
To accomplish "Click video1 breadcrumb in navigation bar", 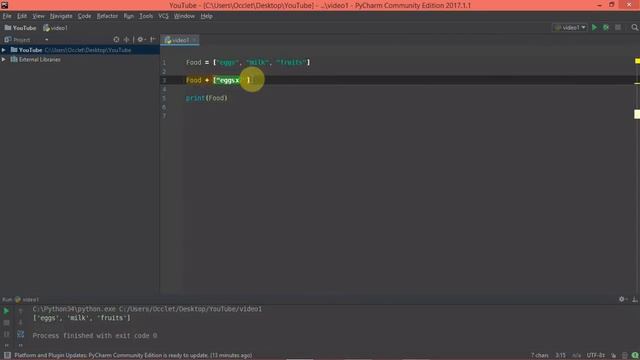I will [56, 28].
